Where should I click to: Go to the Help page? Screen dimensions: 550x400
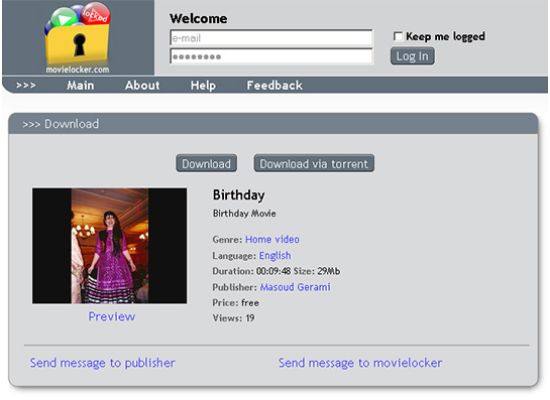203,85
